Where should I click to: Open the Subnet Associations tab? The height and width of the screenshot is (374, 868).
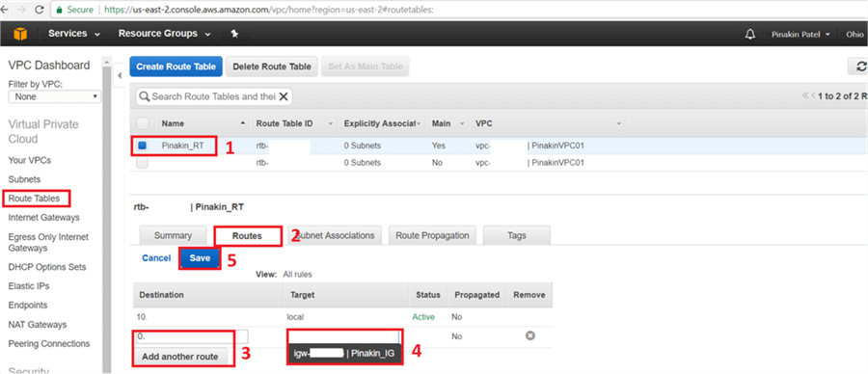pyautogui.click(x=336, y=235)
